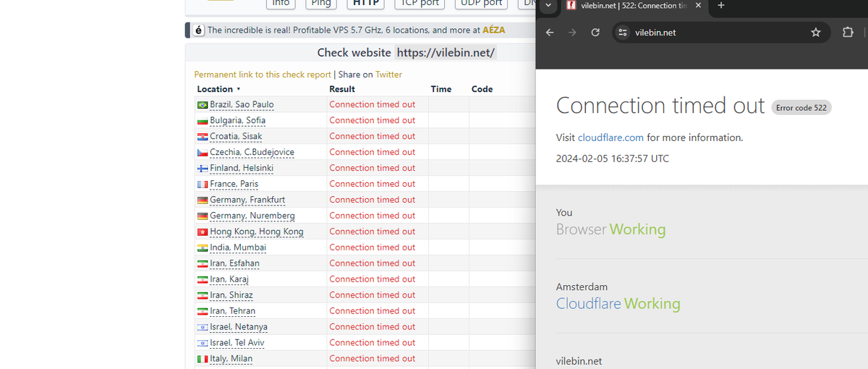Image resolution: width=868 pixels, height=369 pixels.
Task: Sort by the Location column header
Action: point(218,89)
